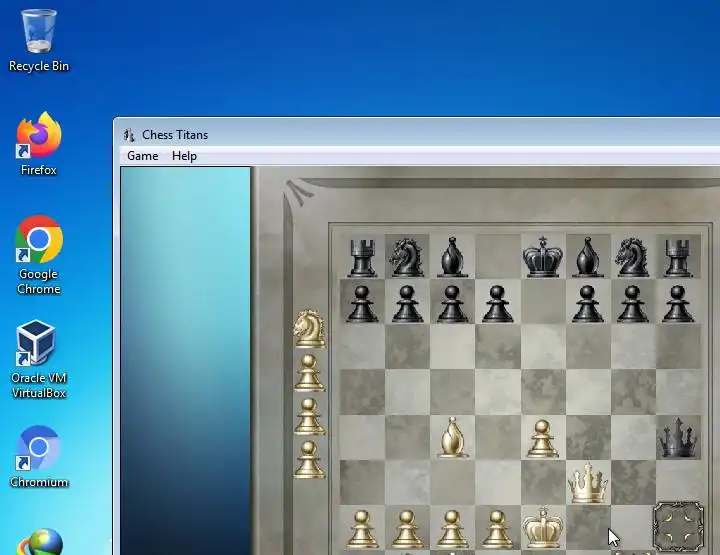
Task: Select the black bishop on c8
Action: click(452, 257)
